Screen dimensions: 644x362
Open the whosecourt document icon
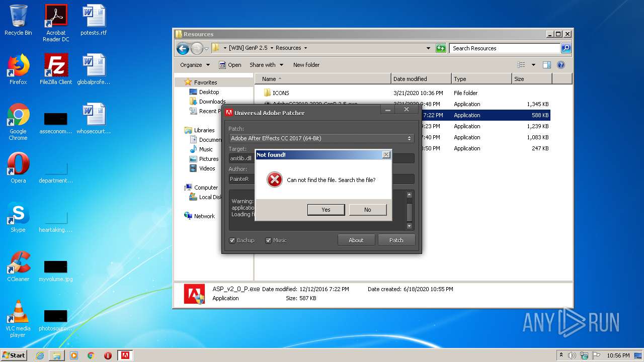coord(94,119)
